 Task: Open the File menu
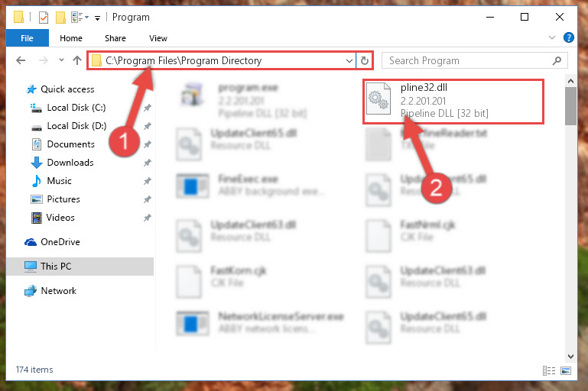(x=27, y=38)
